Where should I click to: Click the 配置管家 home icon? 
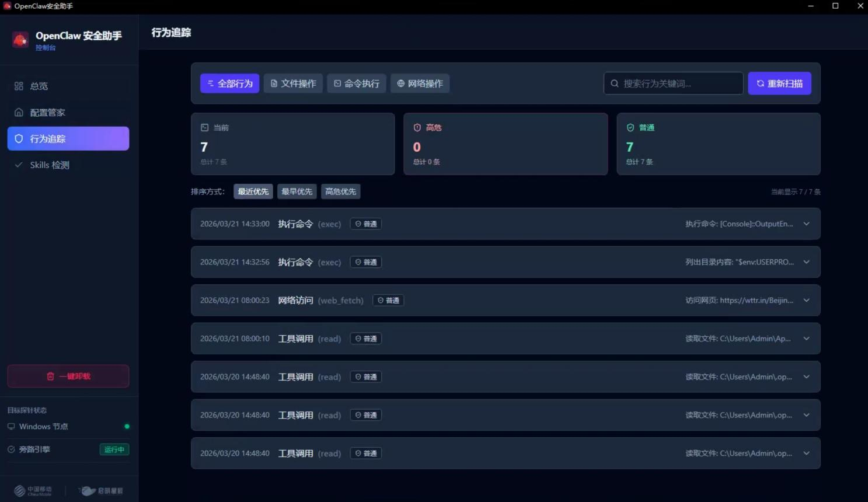click(x=19, y=113)
